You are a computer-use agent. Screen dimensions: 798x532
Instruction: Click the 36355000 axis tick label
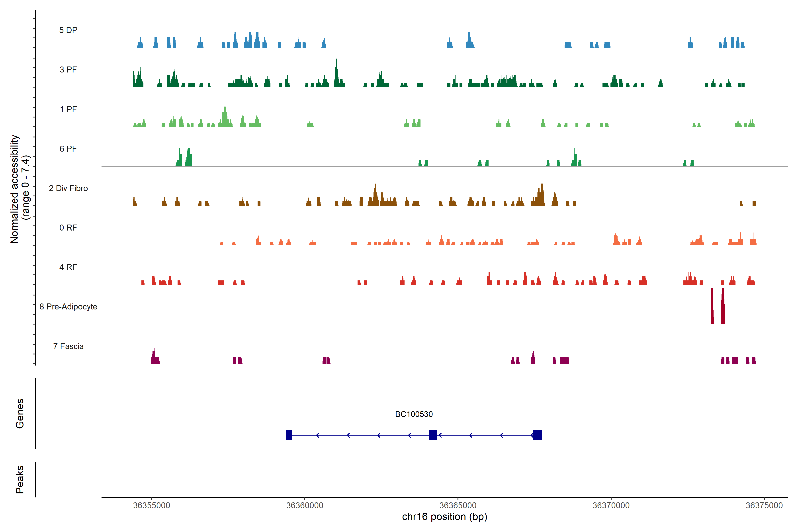tap(151, 505)
